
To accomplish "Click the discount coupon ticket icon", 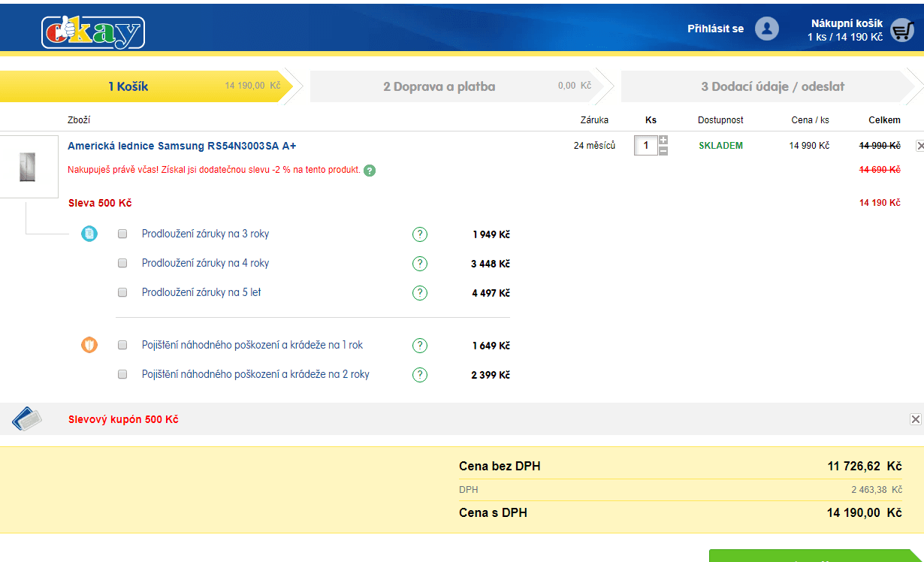I will (x=27, y=418).
